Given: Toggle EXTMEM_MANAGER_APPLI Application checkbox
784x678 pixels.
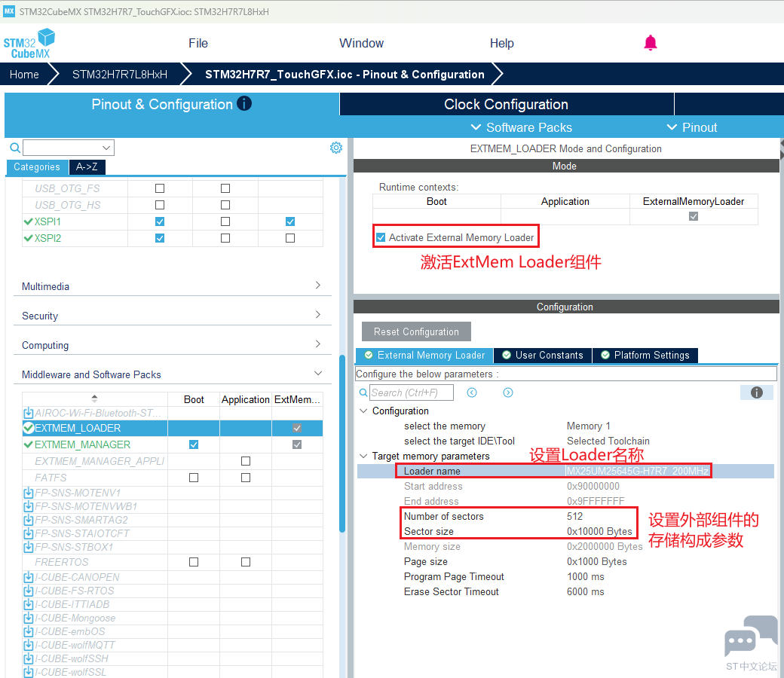Looking at the screenshot, I should tap(246, 460).
